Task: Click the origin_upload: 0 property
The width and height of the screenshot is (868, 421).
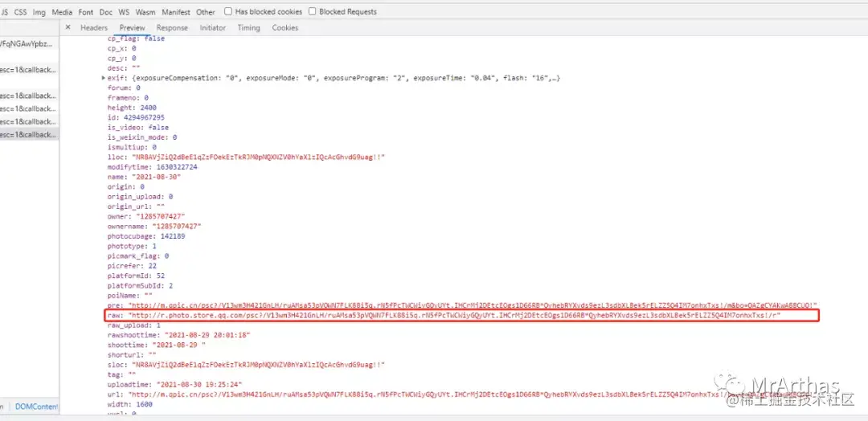Action: click(140, 196)
